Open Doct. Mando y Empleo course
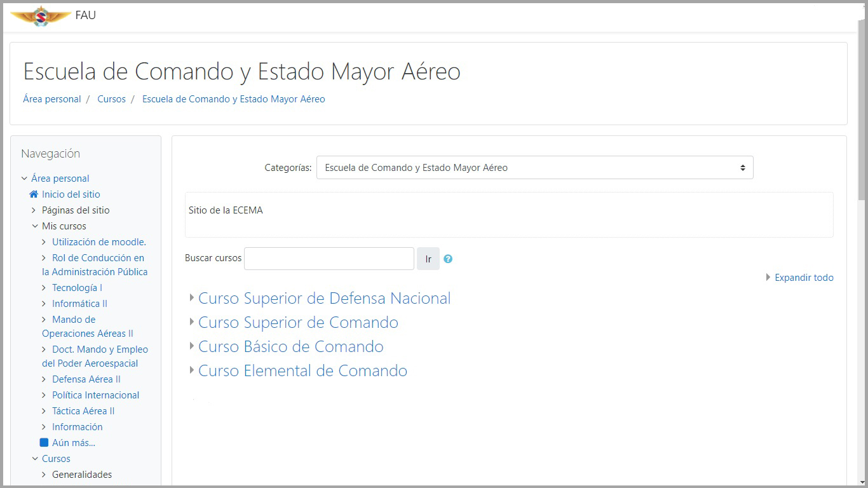This screenshot has width=868, height=488. click(x=95, y=356)
